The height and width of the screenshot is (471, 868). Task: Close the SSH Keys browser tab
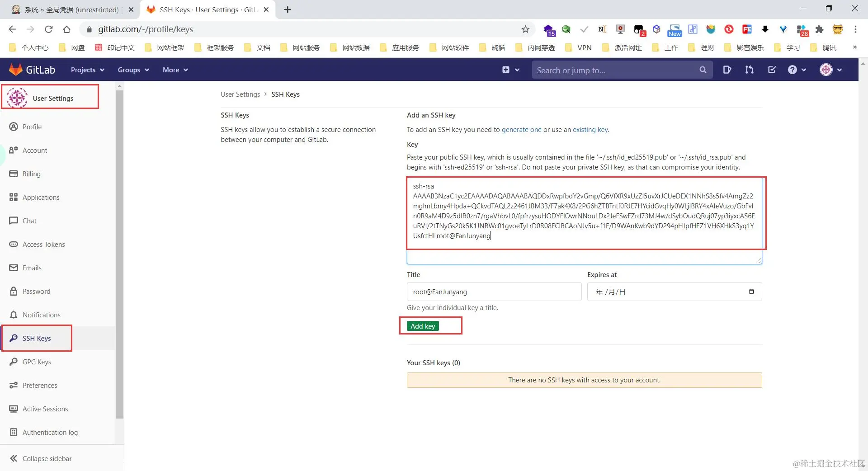[266, 9]
